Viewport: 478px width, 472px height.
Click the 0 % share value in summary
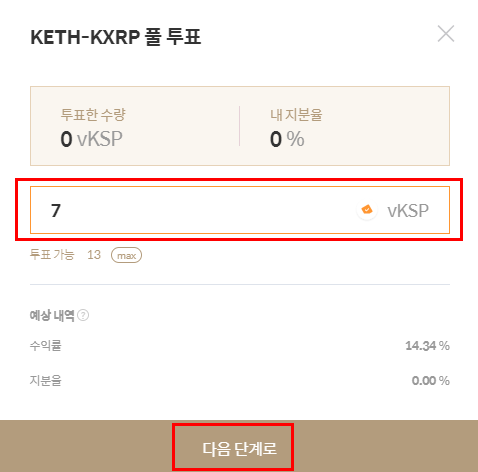287,139
